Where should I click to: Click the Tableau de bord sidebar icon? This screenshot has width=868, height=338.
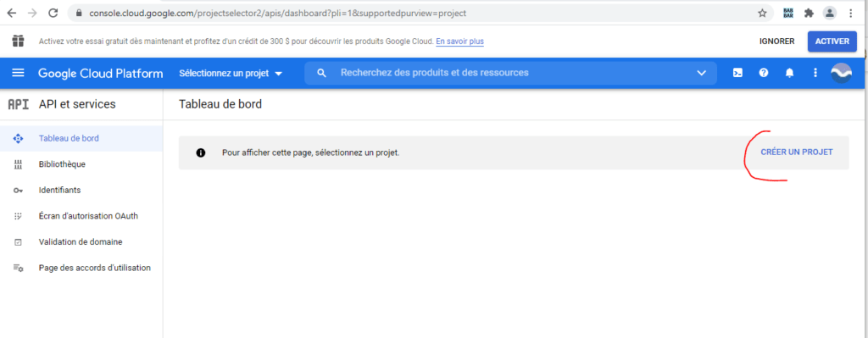pos(18,138)
